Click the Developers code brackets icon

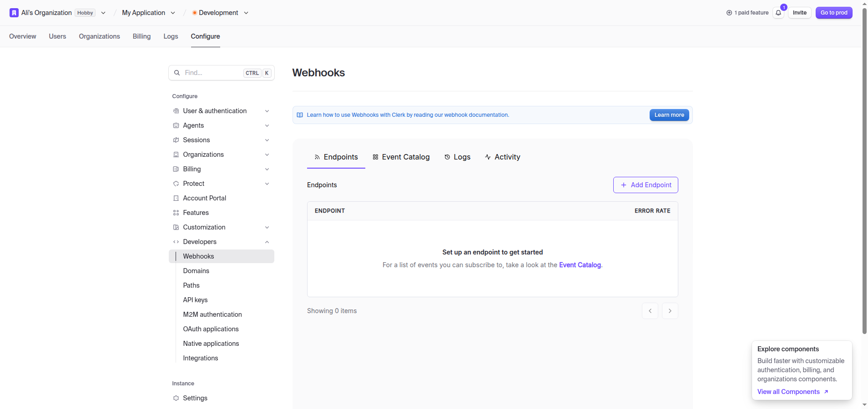176,242
